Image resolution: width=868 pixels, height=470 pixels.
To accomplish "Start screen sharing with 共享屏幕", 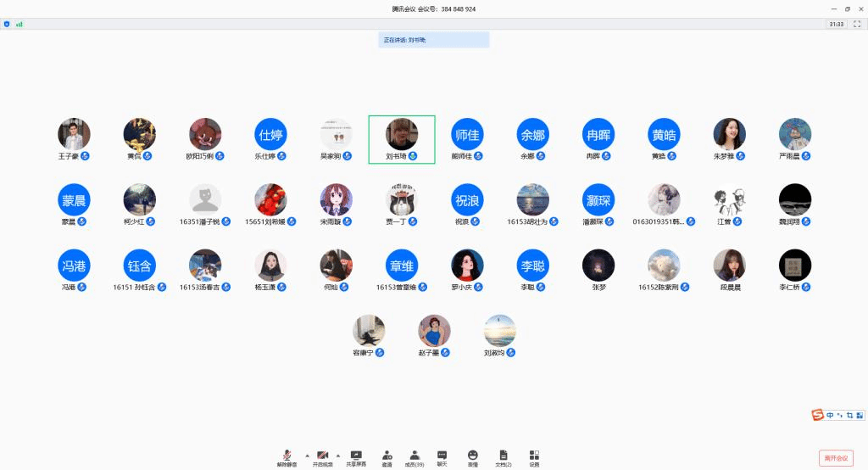I will tap(356, 458).
